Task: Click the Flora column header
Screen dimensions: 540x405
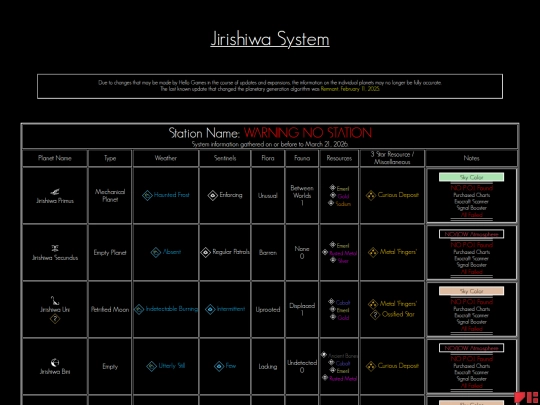Action: (268, 158)
